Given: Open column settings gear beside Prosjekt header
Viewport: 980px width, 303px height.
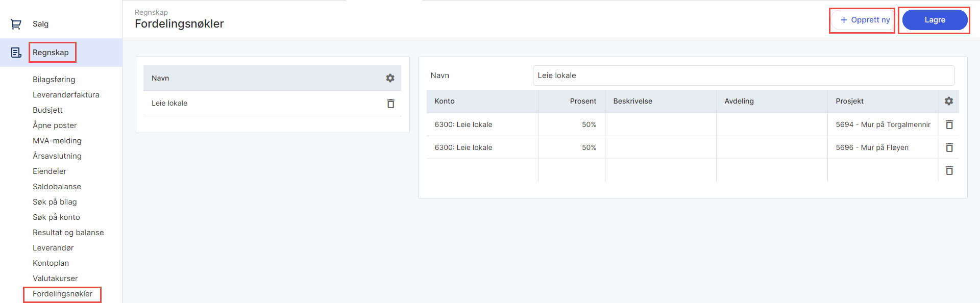Looking at the screenshot, I should click(948, 101).
